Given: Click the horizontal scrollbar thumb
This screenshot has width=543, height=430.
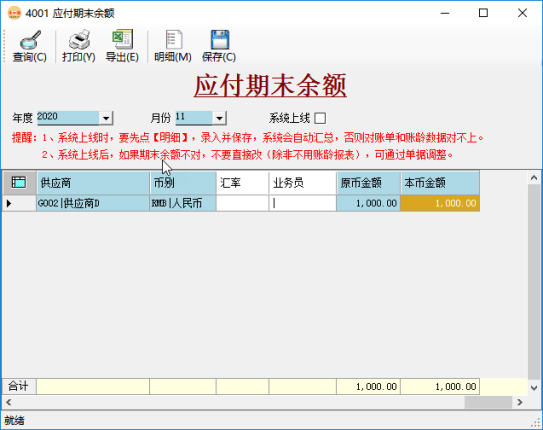Looking at the screenshot, I should coord(488,402).
